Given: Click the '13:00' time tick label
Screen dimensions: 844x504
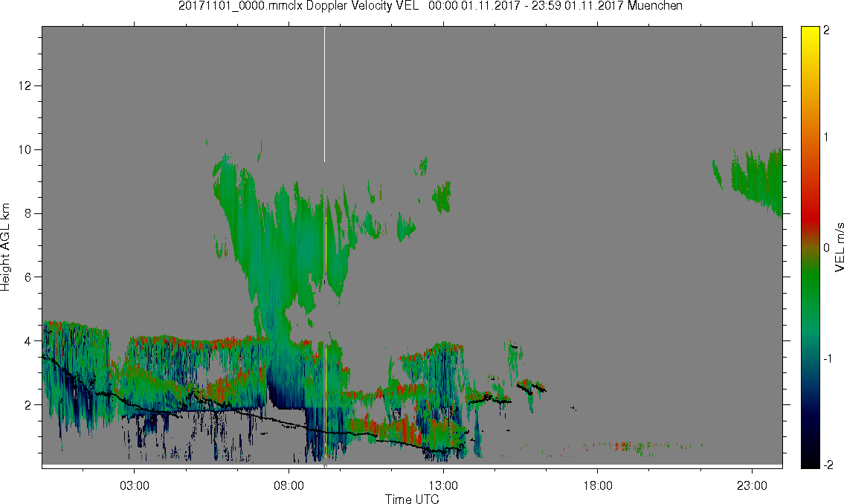Looking at the screenshot, I should (443, 485).
